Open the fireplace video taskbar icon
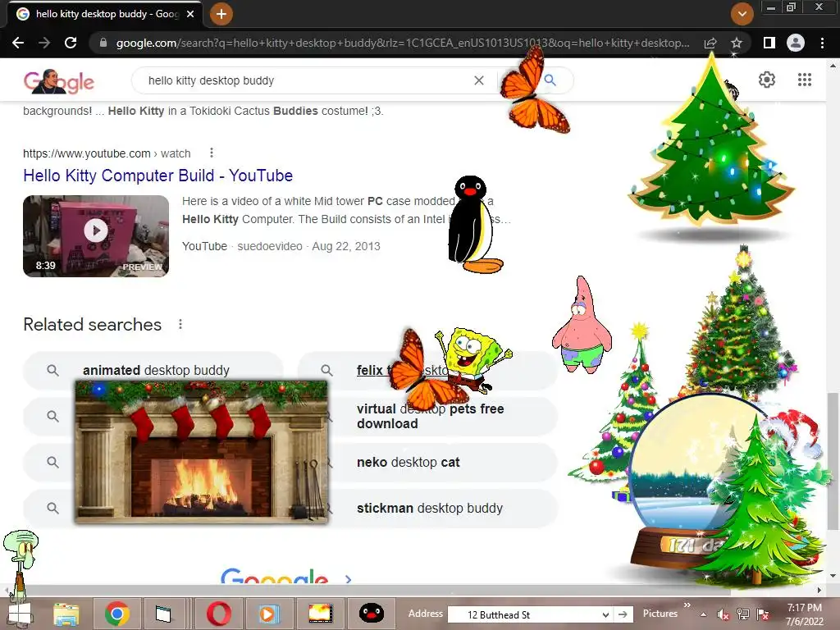840x630 pixels. [x=321, y=614]
